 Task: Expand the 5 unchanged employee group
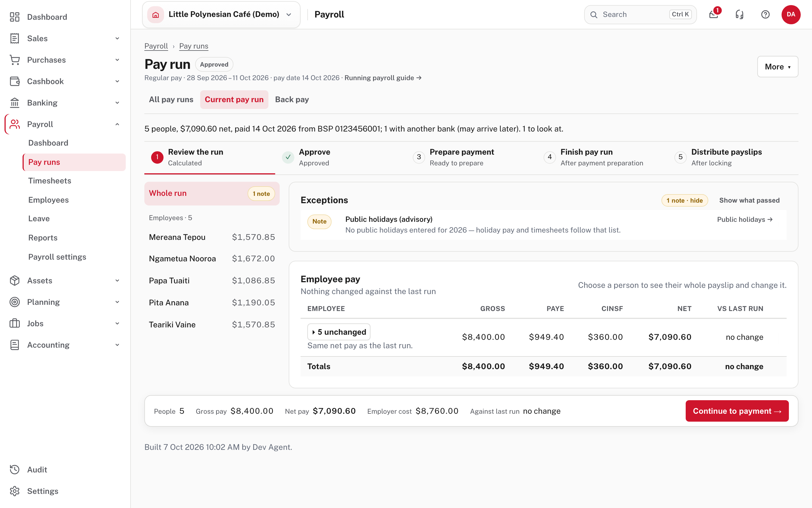[339, 332]
